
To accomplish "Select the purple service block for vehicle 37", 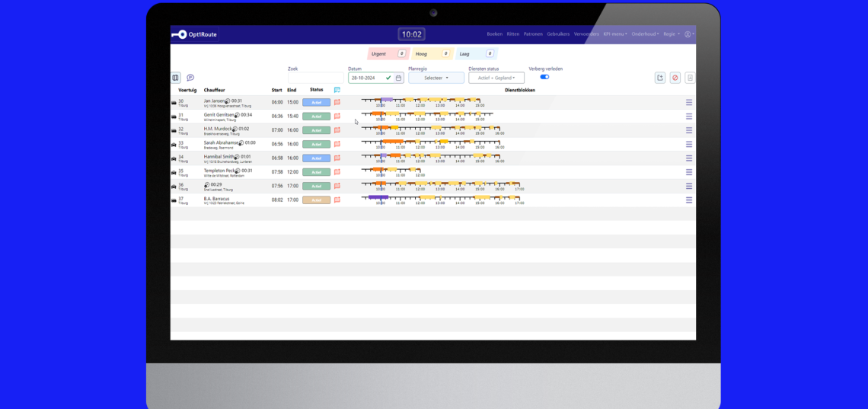I will (378, 197).
